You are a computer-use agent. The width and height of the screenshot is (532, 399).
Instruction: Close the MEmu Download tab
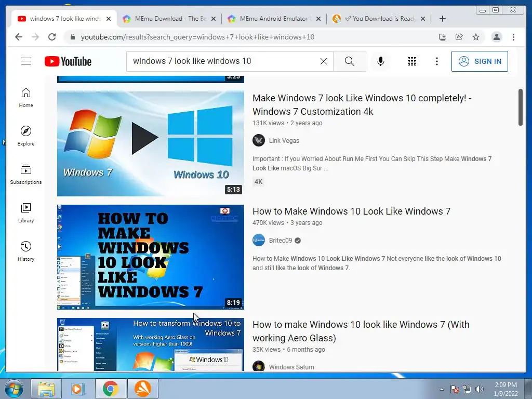click(214, 19)
